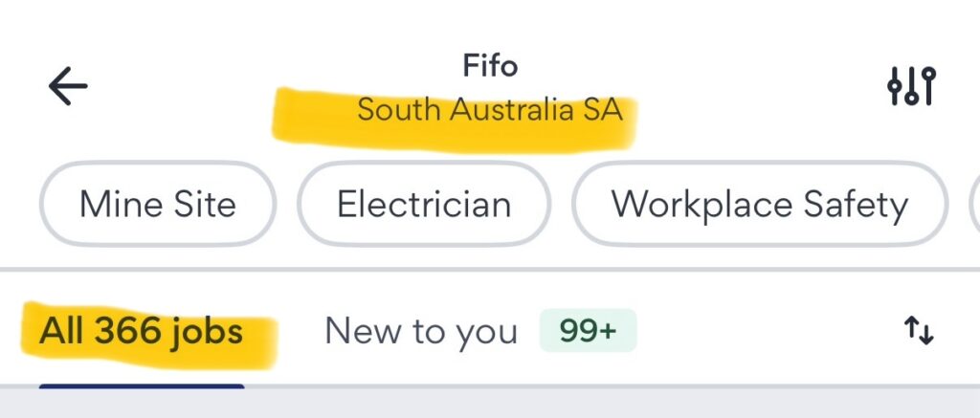Click the green 99+ badge
This screenshot has height=418, width=980.
point(588,332)
